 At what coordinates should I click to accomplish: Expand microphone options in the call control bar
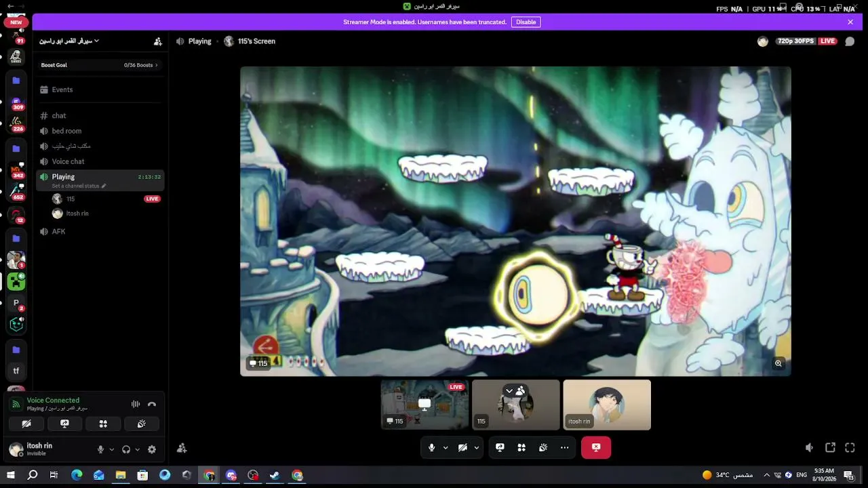pyautogui.click(x=446, y=447)
